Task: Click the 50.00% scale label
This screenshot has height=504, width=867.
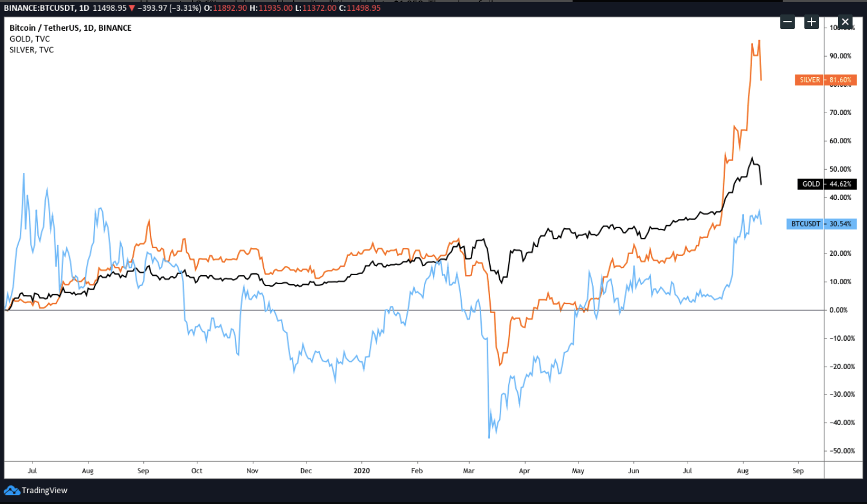Action: click(841, 169)
